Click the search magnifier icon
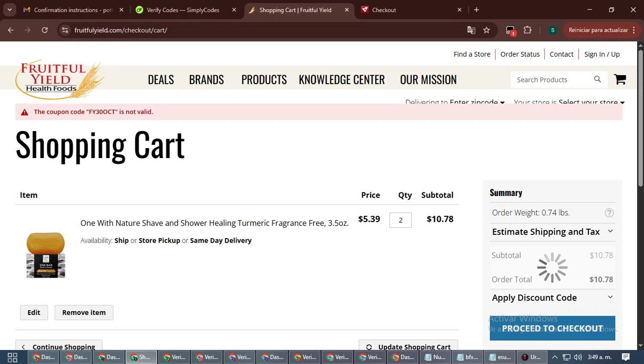Viewport: 644px width, 364px height. (x=597, y=80)
